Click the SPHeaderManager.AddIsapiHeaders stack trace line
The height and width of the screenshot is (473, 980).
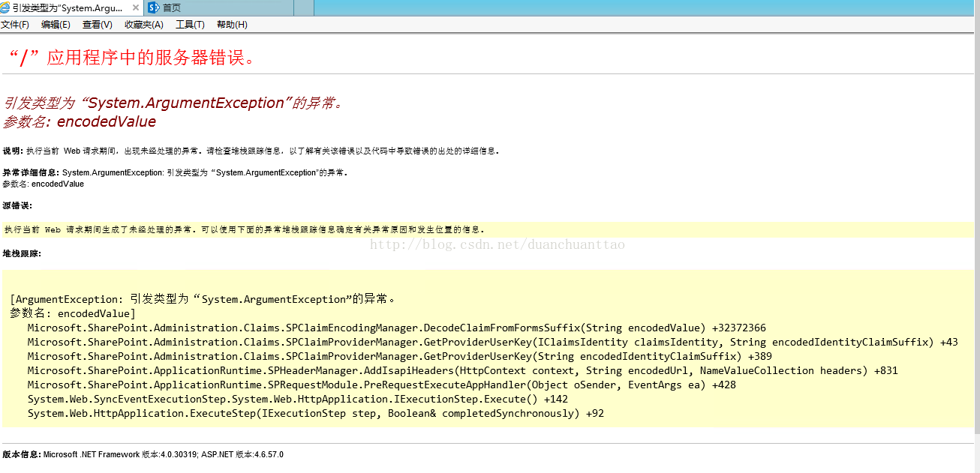pos(463,370)
